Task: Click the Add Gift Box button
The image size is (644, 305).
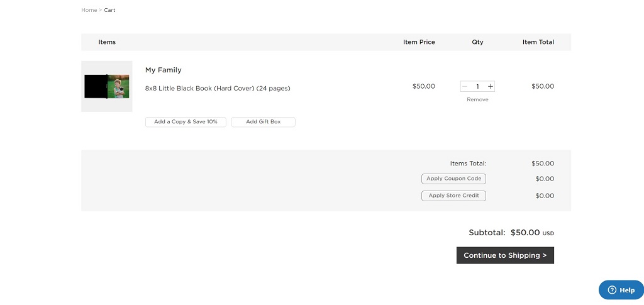Action: click(264, 122)
